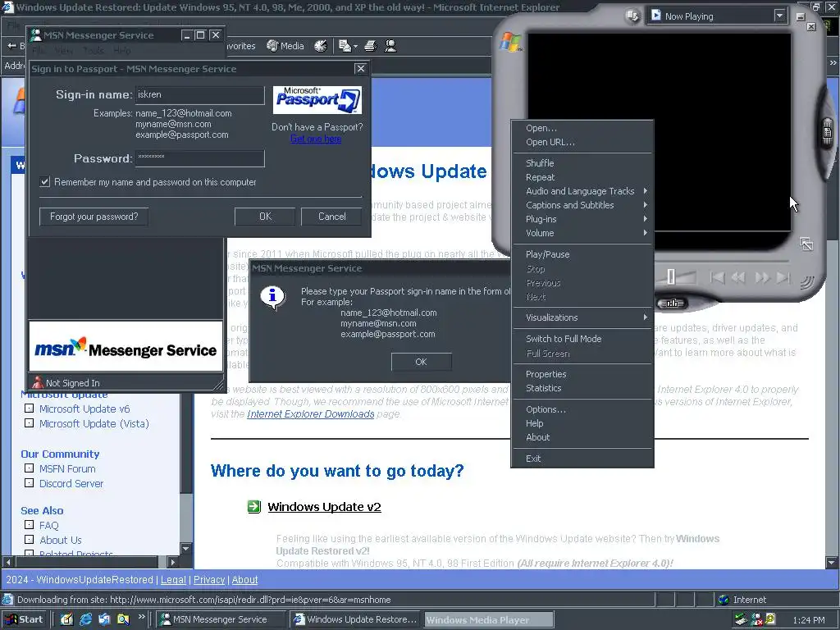Toggle the MSFN Forum box in sidebar

tap(30, 468)
